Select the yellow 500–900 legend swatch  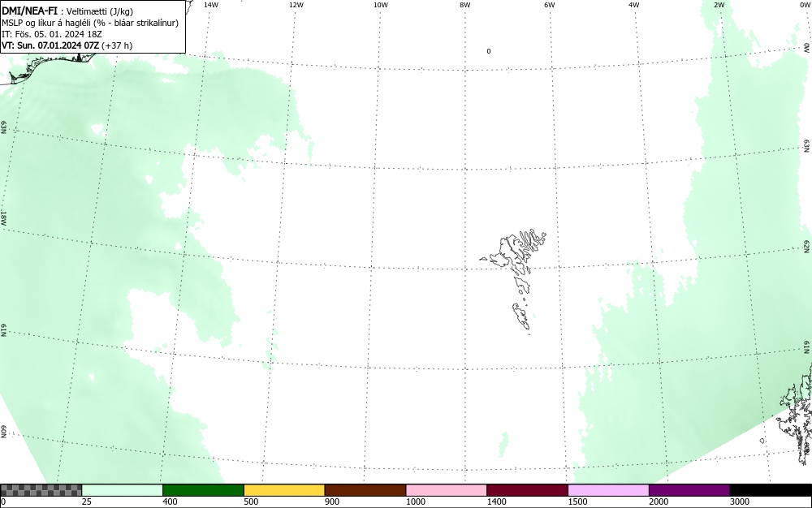[284, 490]
